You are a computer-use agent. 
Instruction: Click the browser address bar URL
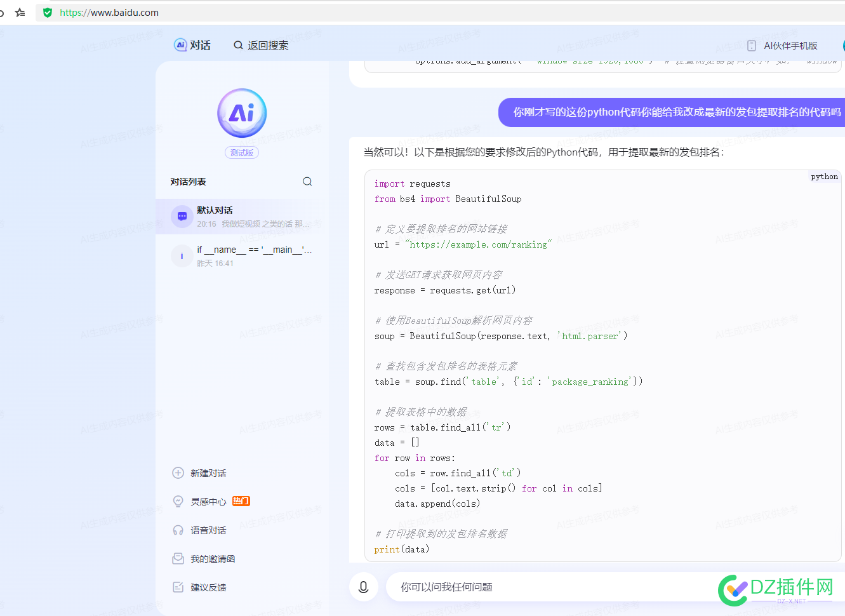(109, 13)
